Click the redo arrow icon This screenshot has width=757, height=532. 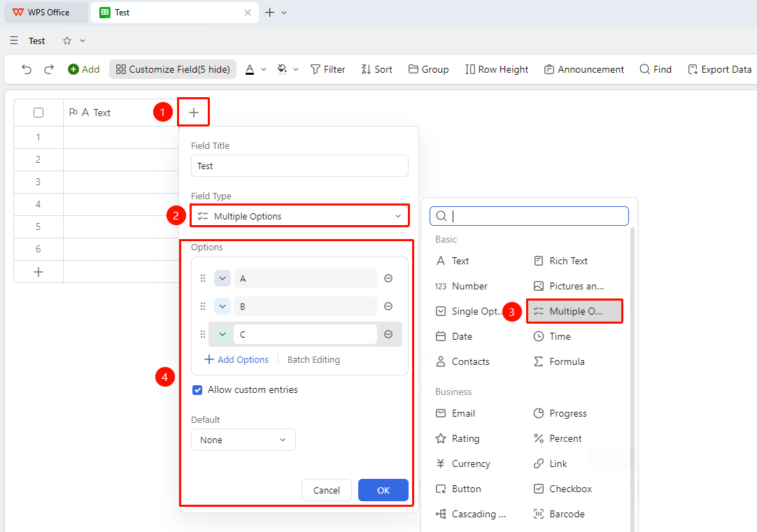tap(49, 69)
